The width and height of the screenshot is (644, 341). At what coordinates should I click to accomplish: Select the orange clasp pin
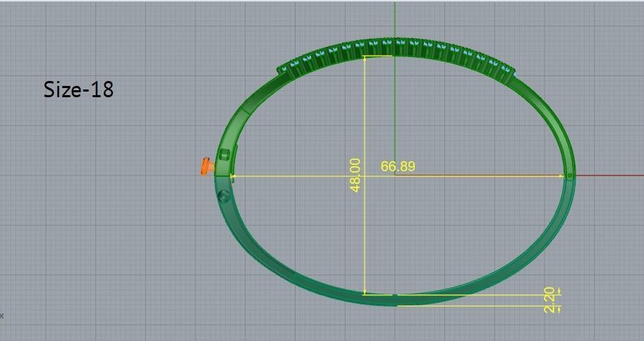207,166
